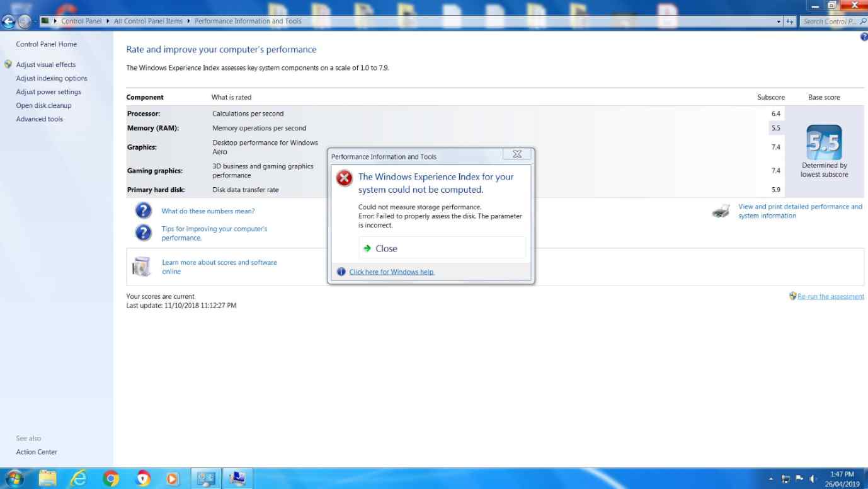868x489 pixels.
Task: Open 'Learn more about scores and software online'
Action: pos(219,267)
